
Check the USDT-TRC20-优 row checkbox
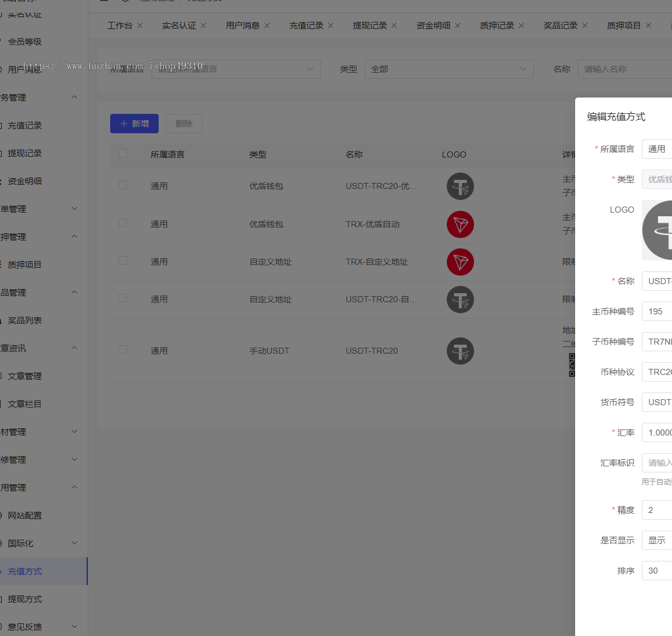click(123, 185)
